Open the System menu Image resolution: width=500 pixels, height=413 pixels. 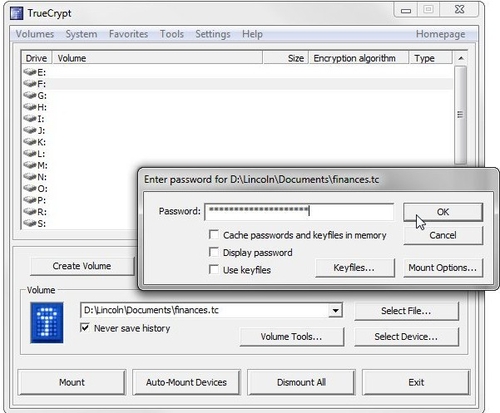click(81, 34)
